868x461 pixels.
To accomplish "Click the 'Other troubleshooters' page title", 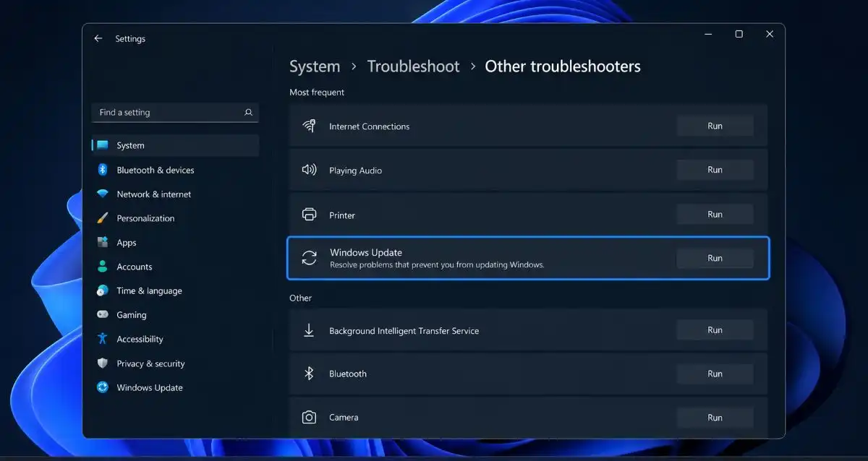I will pyautogui.click(x=563, y=66).
